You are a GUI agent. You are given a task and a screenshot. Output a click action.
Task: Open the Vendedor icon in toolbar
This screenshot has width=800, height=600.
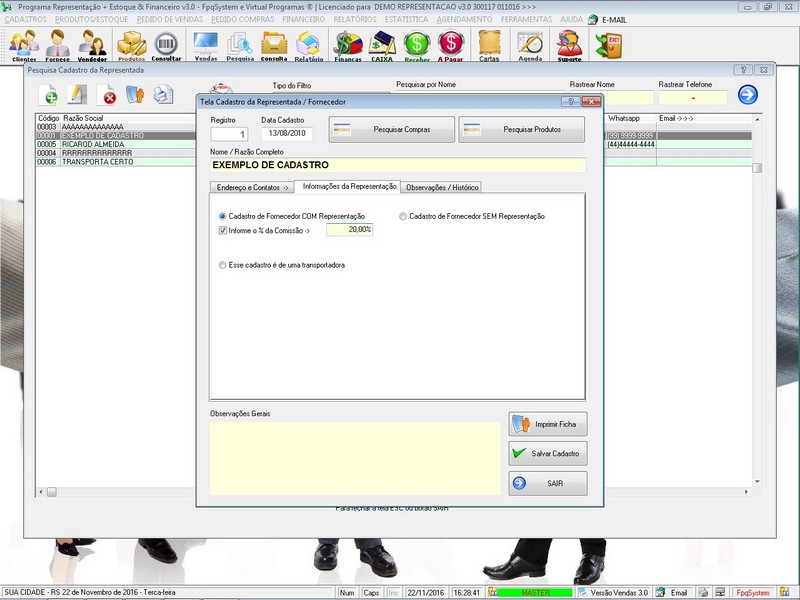click(92, 45)
